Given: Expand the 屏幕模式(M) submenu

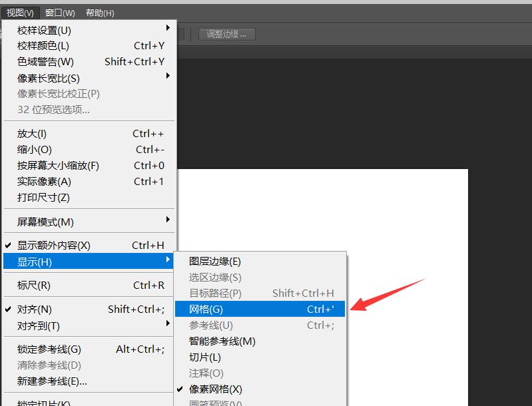Looking at the screenshot, I should [89, 222].
